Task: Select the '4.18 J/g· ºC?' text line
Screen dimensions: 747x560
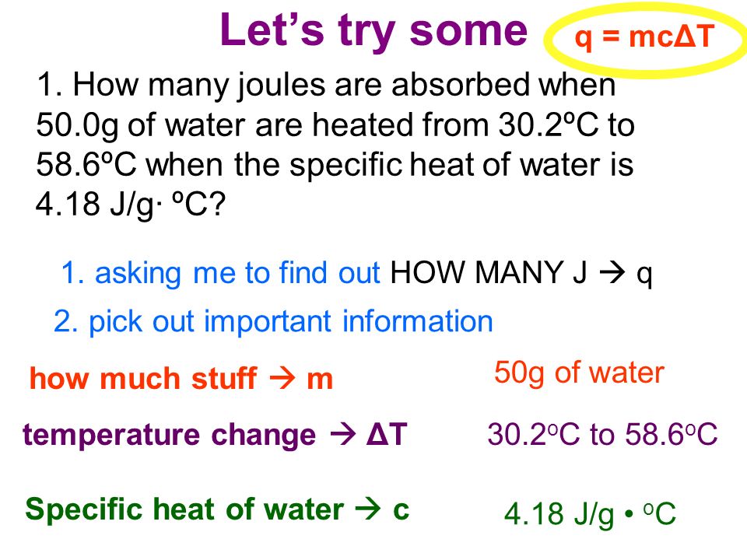Action: point(131,205)
